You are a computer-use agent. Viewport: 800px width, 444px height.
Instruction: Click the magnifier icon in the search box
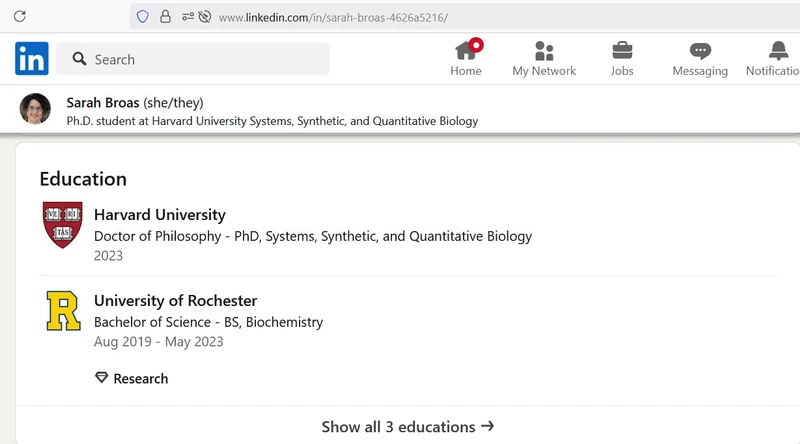coord(78,60)
